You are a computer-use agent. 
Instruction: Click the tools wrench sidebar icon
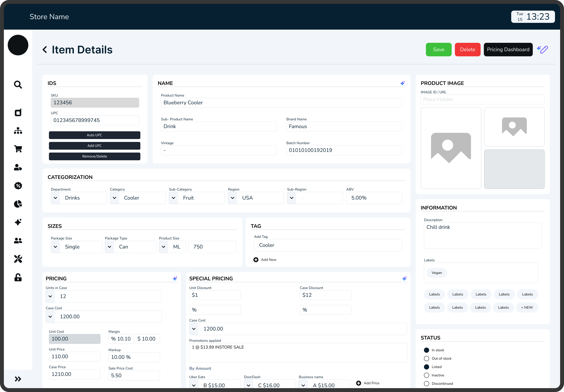(x=18, y=259)
